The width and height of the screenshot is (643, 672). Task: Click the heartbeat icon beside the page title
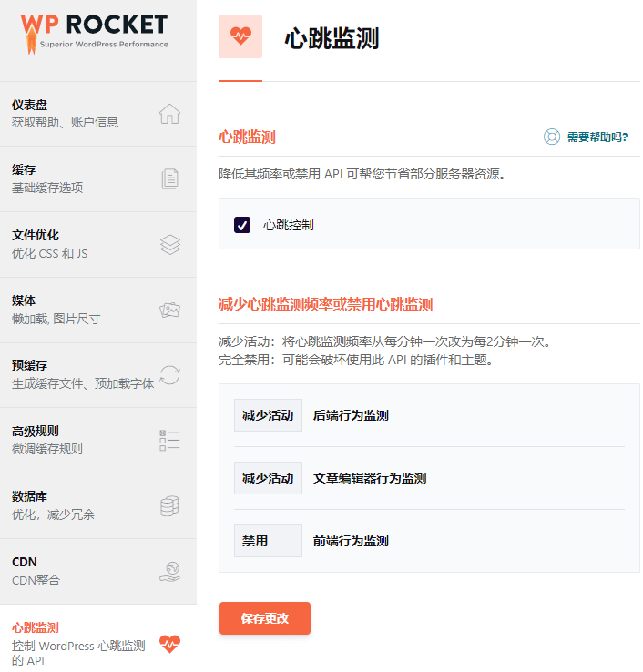pyautogui.click(x=240, y=36)
